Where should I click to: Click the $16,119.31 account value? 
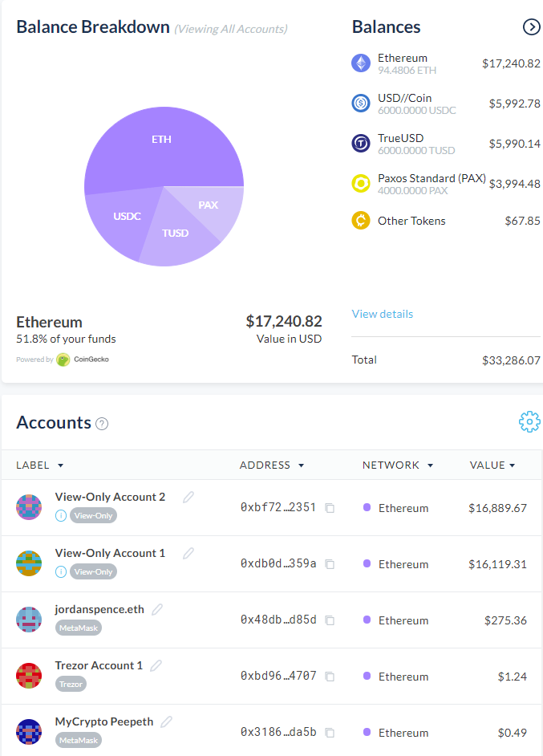point(498,564)
